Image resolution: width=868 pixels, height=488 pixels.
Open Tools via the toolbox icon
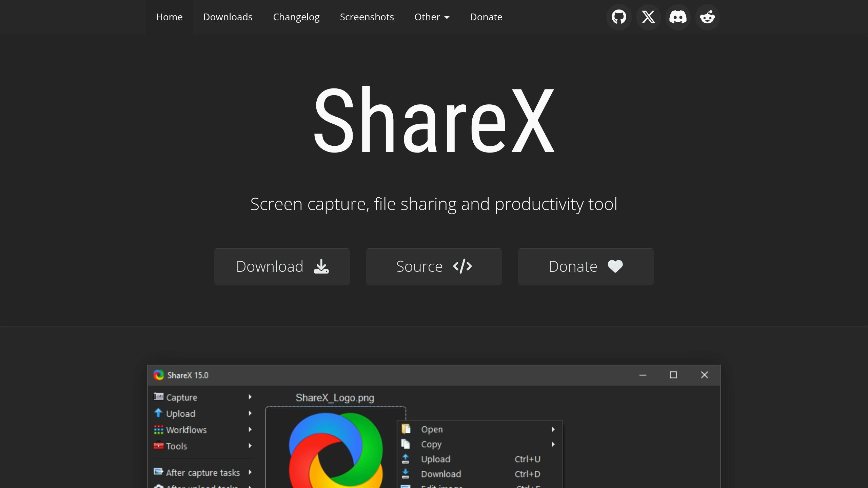tap(158, 446)
